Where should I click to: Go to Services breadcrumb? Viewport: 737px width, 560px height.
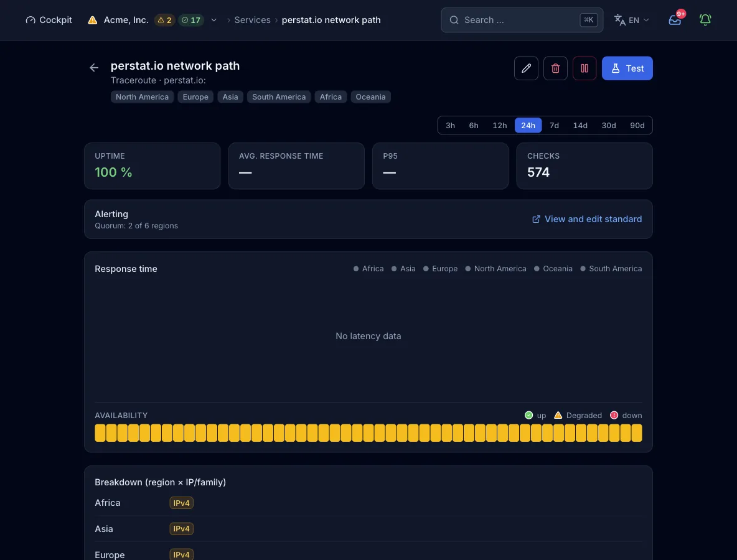tap(252, 20)
